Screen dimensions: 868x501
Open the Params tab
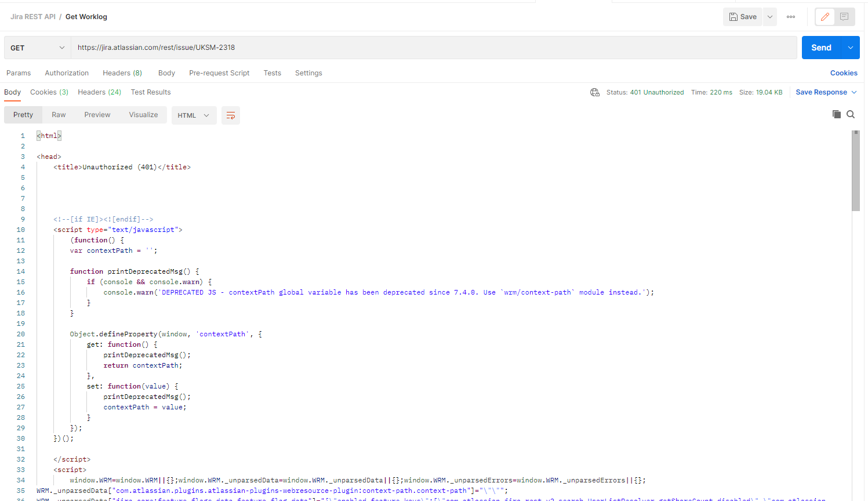coord(19,73)
